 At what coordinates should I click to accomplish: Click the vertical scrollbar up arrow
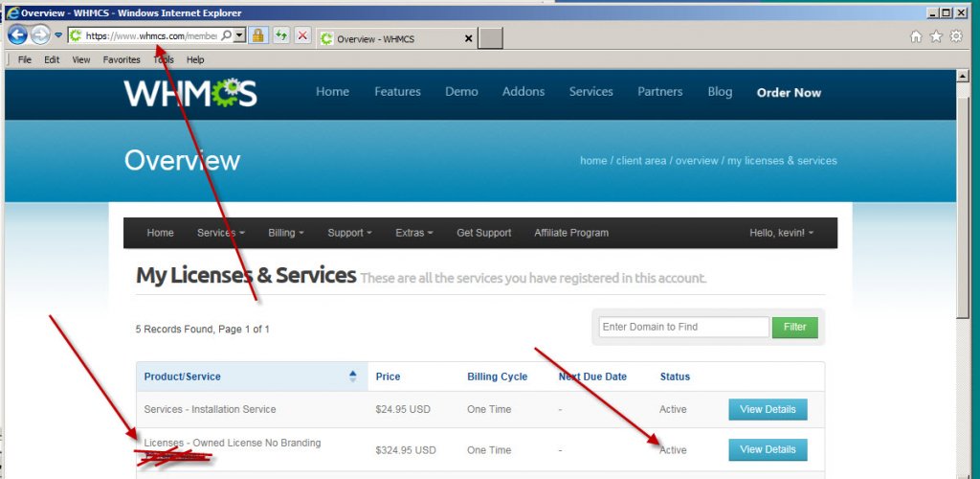tap(963, 76)
